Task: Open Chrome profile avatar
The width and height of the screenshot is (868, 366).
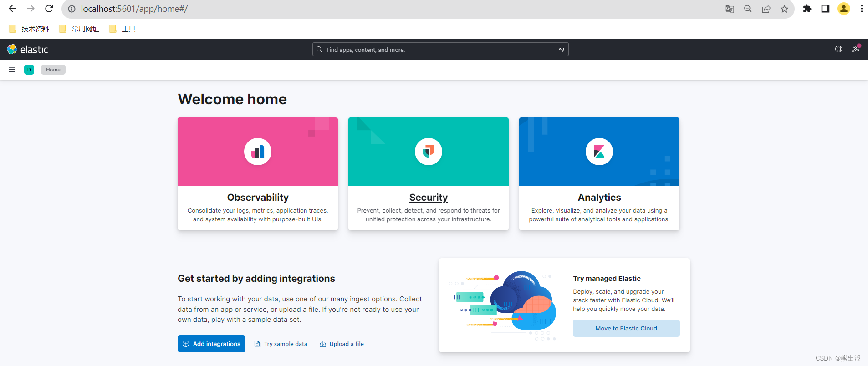Action: click(x=844, y=9)
